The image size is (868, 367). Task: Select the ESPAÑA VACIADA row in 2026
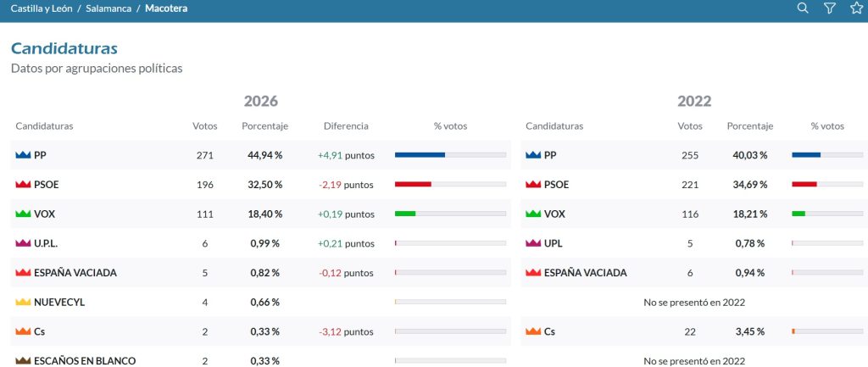point(261,272)
